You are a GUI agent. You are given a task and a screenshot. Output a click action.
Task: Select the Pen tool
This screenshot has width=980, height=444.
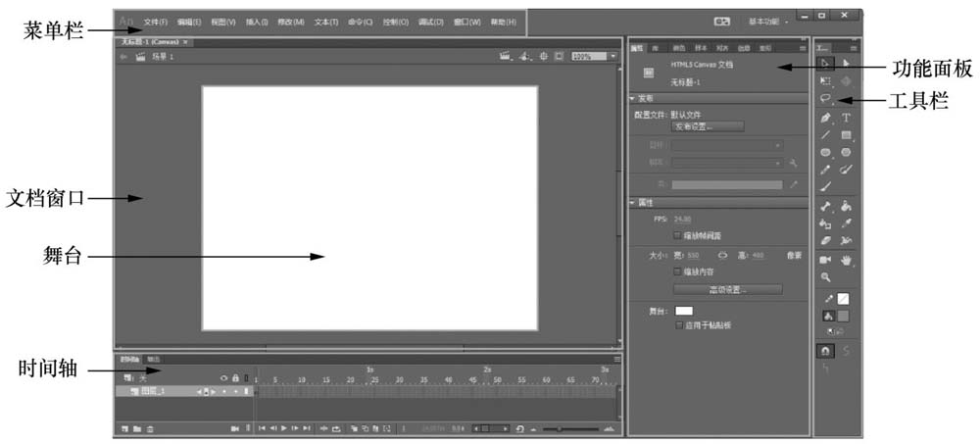[825, 118]
